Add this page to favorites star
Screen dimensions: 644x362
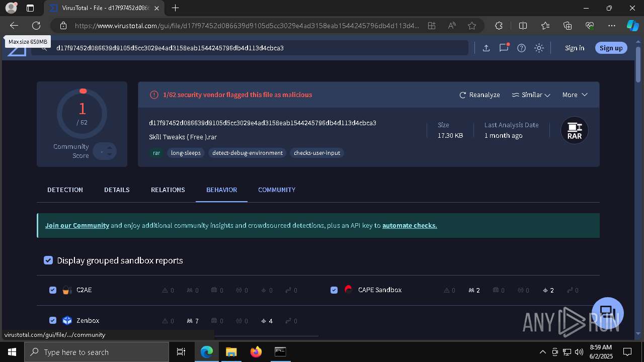click(x=472, y=26)
